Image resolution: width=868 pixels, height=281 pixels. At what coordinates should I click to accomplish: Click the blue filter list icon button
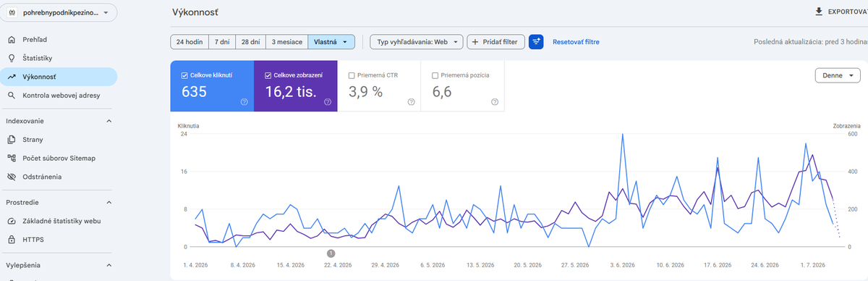(536, 42)
